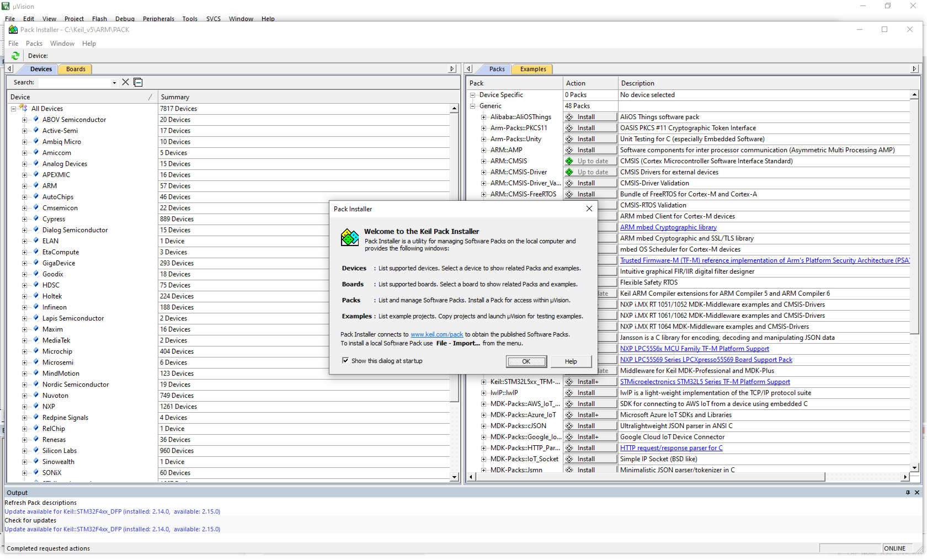This screenshot has width=927, height=560.
Task: Click first STM32F4xx_DFP update message
Action: tap(113, 511)
